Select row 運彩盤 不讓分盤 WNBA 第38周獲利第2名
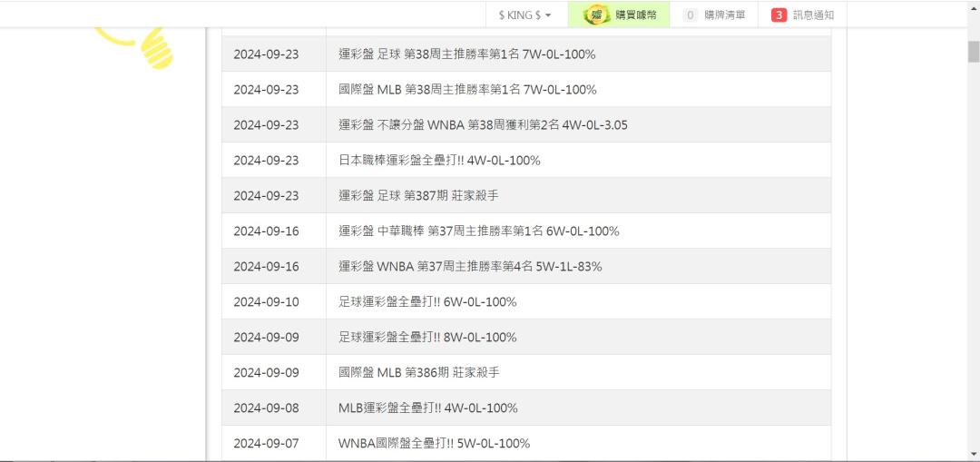This screenshot has width=980, height=462. pos(526,125)
